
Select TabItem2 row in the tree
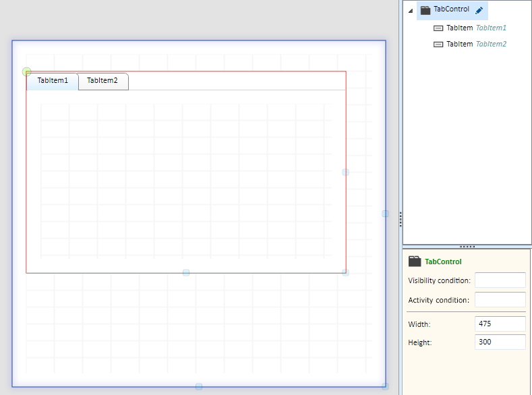coord(470,44)
